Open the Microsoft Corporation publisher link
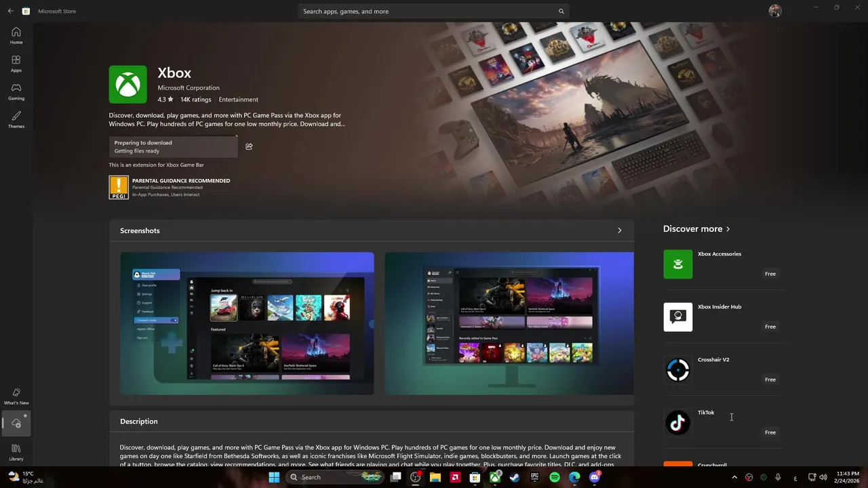The image size is (868, 488). 189,88
